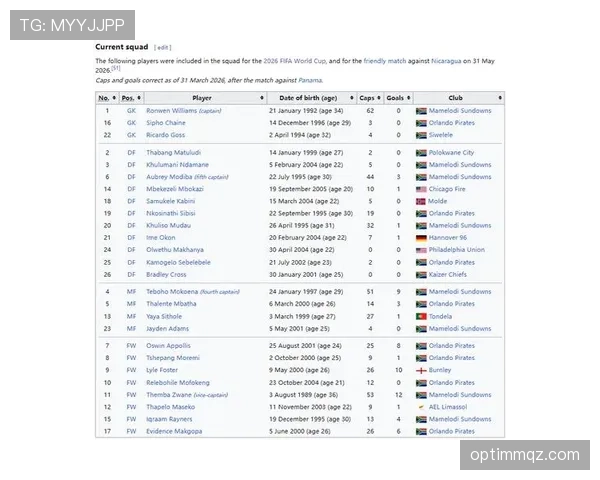Open the Hannover 96 club link
This screenshot has height=480, width=600.
click(x=448, y=238)
